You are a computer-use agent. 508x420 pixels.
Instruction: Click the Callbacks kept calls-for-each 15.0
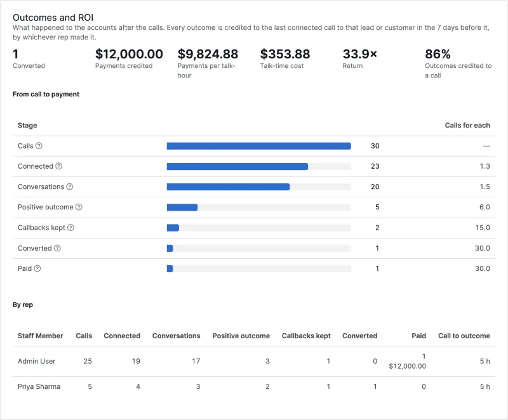(x=483, y=228)
